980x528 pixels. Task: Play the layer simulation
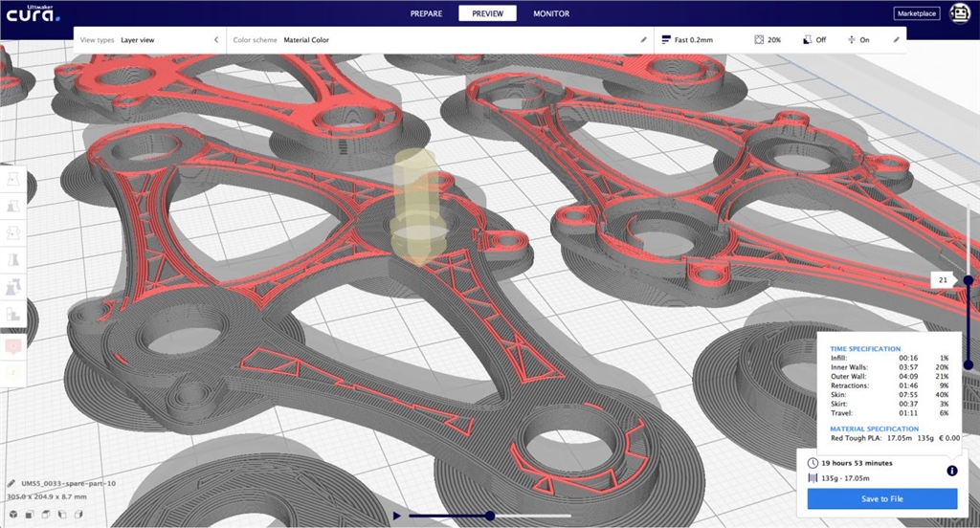(x=396, y=516)
